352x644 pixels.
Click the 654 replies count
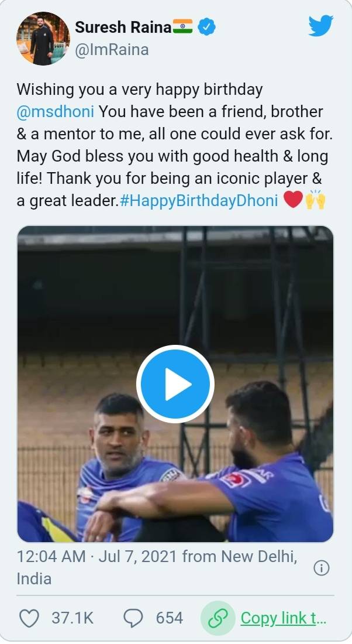pyautogui.click(x=170, y=618)
